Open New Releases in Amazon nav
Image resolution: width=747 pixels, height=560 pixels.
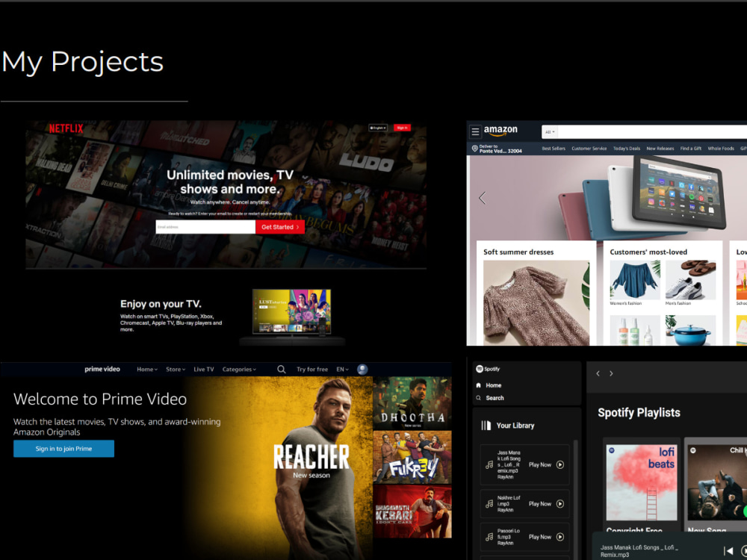660,149
